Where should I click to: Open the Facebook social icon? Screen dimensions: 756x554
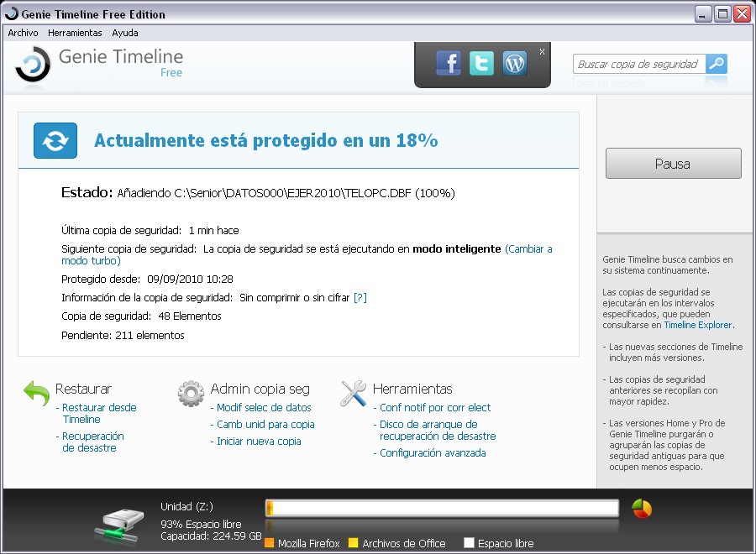(449, 63)
